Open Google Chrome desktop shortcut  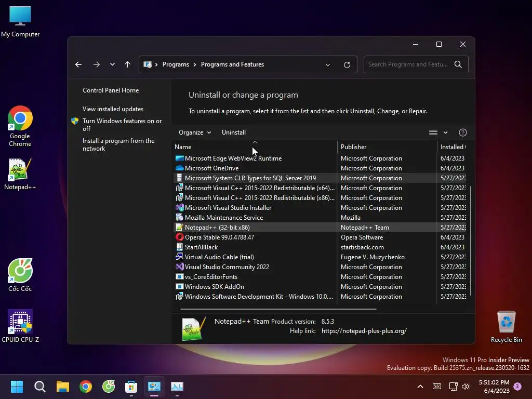click(x=20, y=126)
